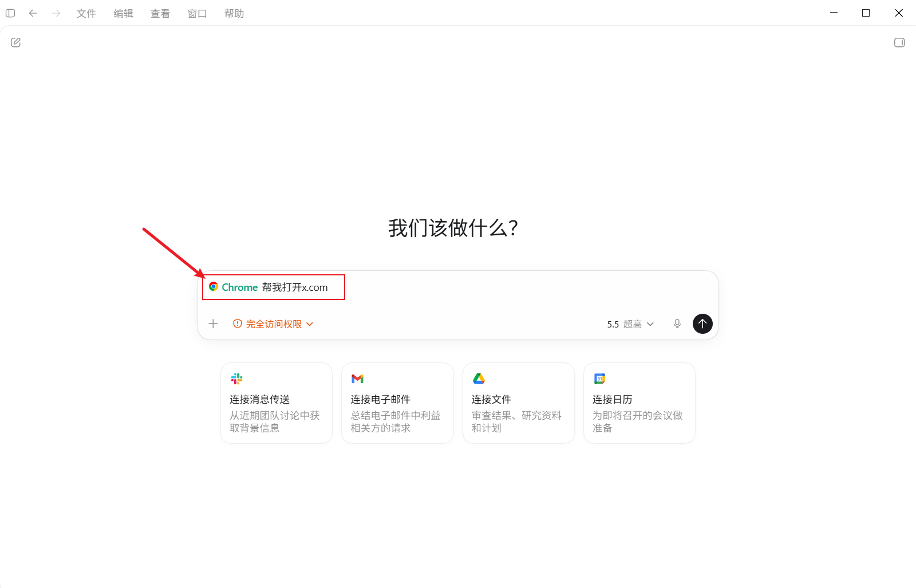Click the Google Drive icon on the files card
Screen dimensions: 916x588
[479, 378]
